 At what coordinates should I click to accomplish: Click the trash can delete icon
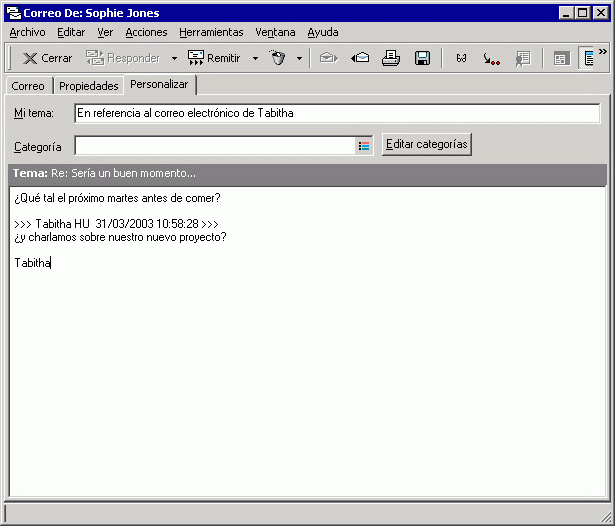278,58
